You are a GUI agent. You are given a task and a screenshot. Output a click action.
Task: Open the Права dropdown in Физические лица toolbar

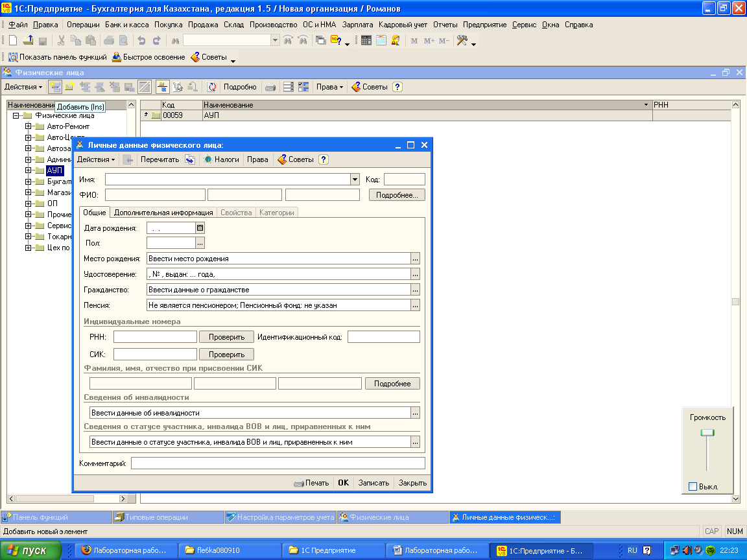click(329, 87)
